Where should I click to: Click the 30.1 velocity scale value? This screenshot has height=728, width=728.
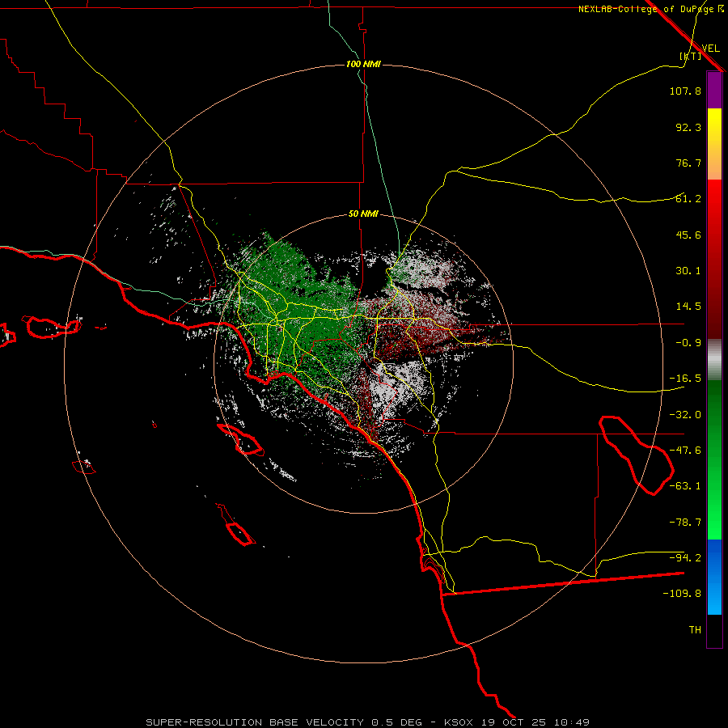click(688, 271)
